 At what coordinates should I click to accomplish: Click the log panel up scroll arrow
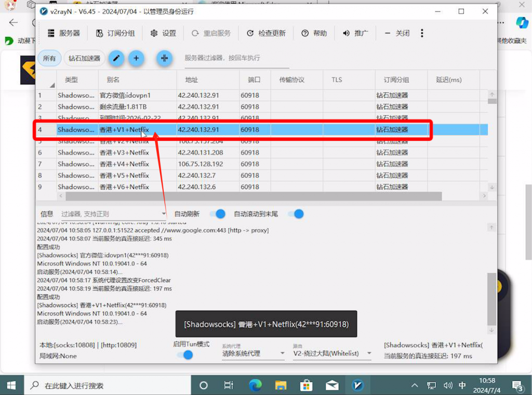click(491, 227)
